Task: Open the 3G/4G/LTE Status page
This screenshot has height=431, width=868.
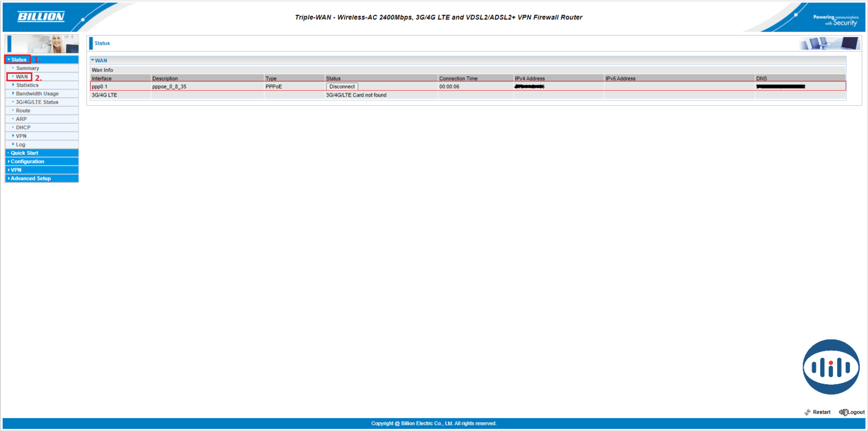Action: pyautogui.click(x=37, y=102)
